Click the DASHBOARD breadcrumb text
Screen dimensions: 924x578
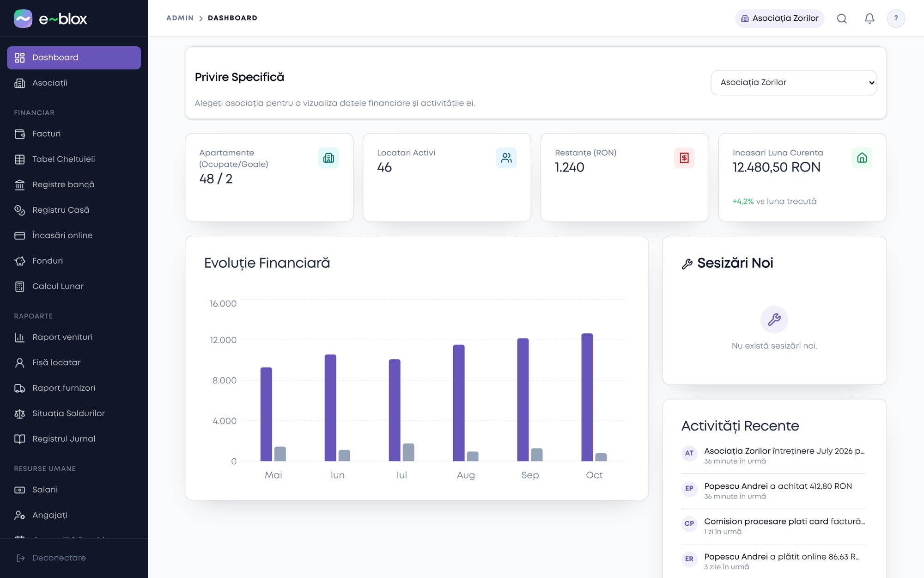coord(232,18)
